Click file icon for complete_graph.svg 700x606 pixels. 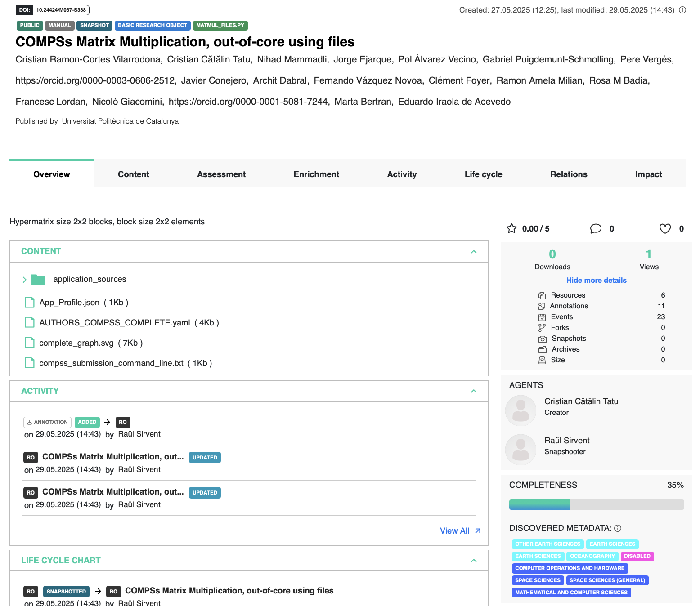tap(30, 343)
